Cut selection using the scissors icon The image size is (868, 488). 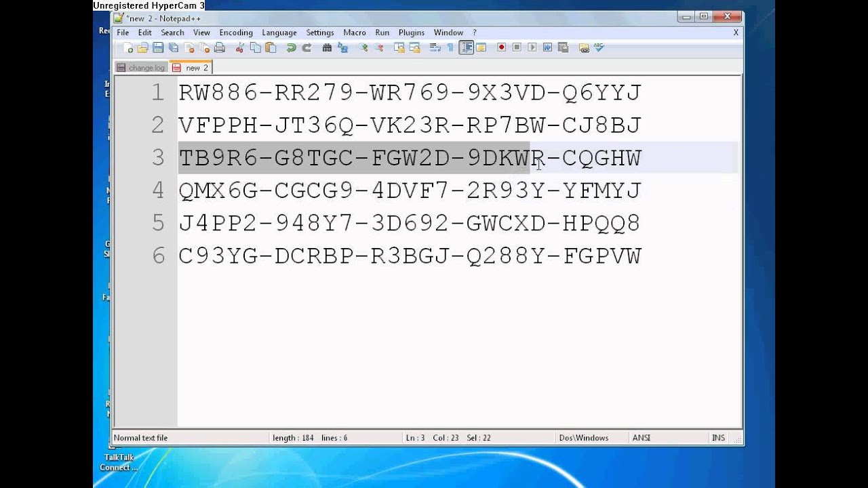point(239,47)
